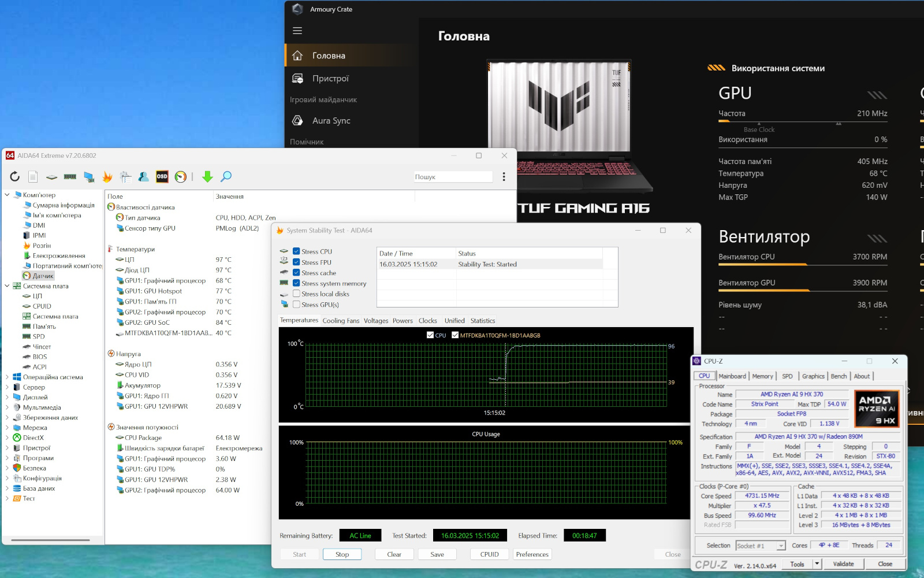
Task: Open the report page icon in AIDA64 toolbar
Action: 33,177
